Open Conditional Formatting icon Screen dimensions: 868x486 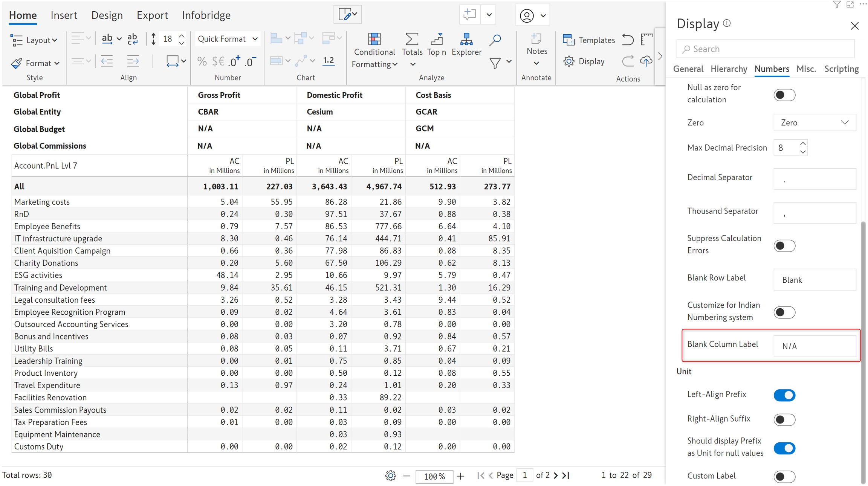[x=374, y=39]
